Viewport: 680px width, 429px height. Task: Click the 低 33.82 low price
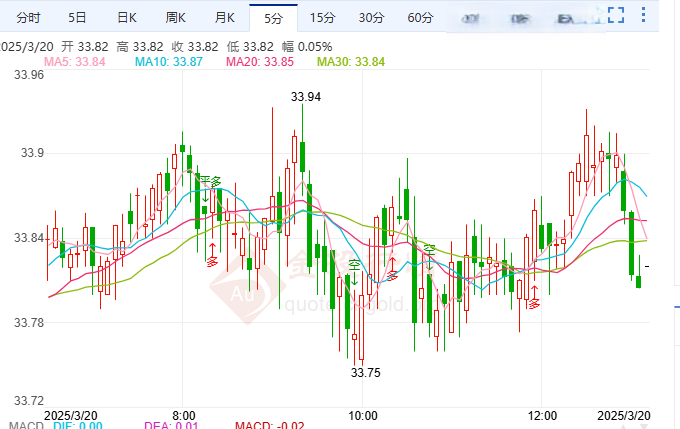click(250, 47)
